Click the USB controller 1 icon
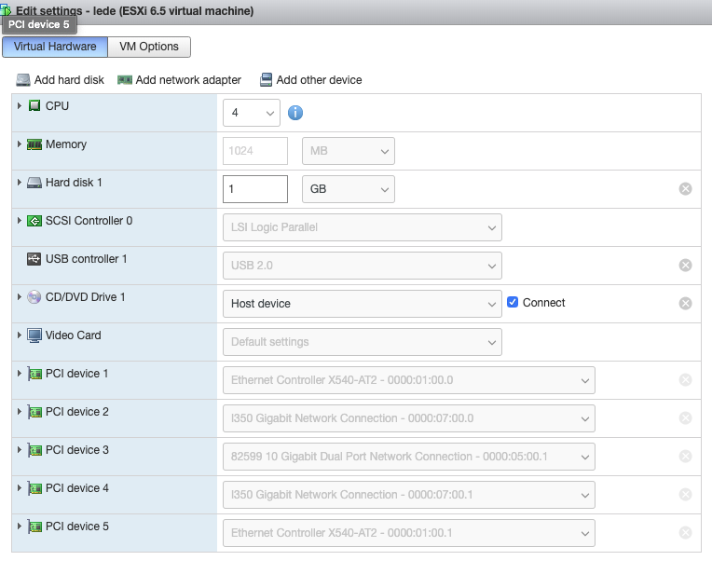The width and height of the screenshot is (712, 588). coord(34,259)
